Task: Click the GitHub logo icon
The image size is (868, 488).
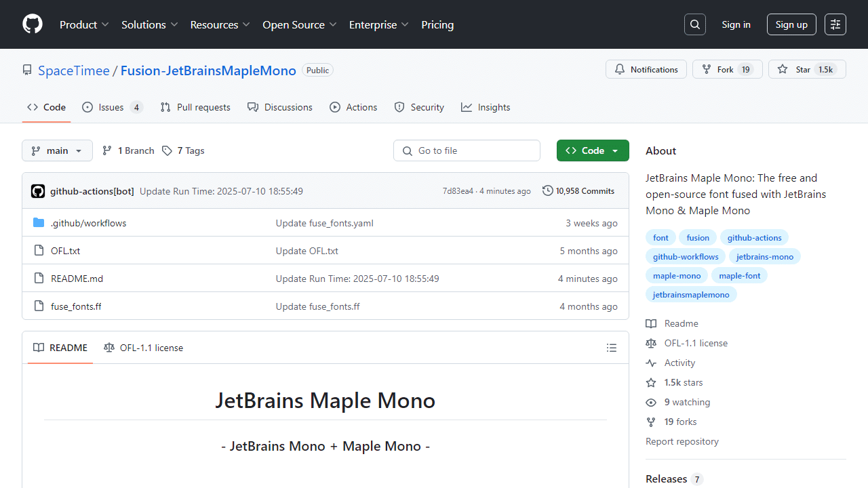Action: (x=33, y=24)
